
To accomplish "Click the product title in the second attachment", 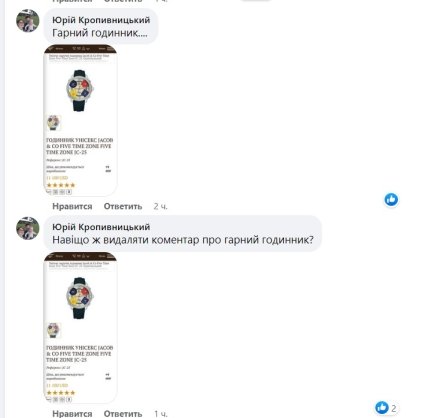I will pos(79,354).
